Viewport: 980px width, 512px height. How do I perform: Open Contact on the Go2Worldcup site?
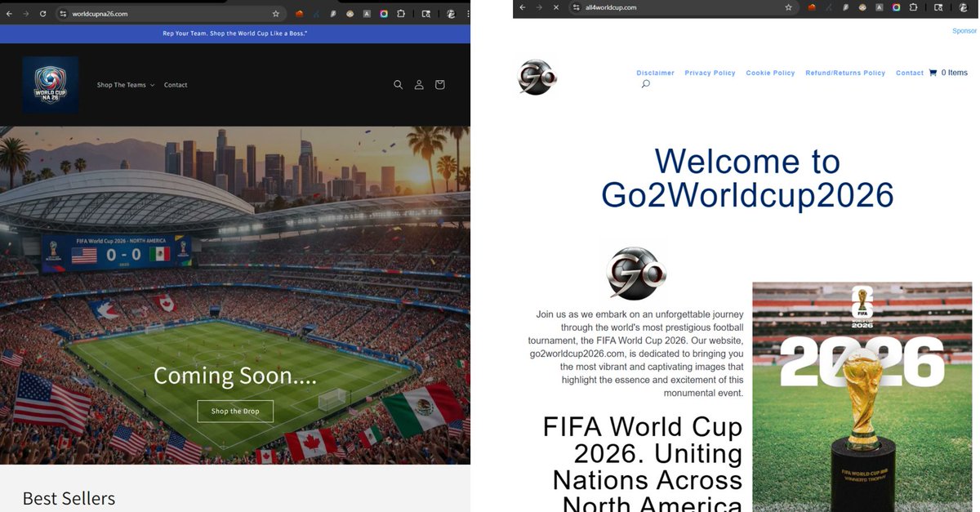pos(910,73)
